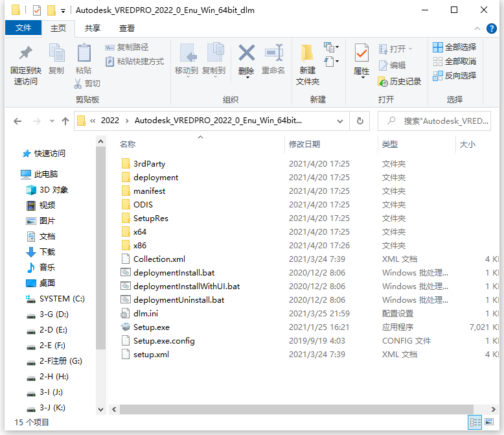Open the File tab
The height and width of the screenshot is (435, 504).
(23, 28)
